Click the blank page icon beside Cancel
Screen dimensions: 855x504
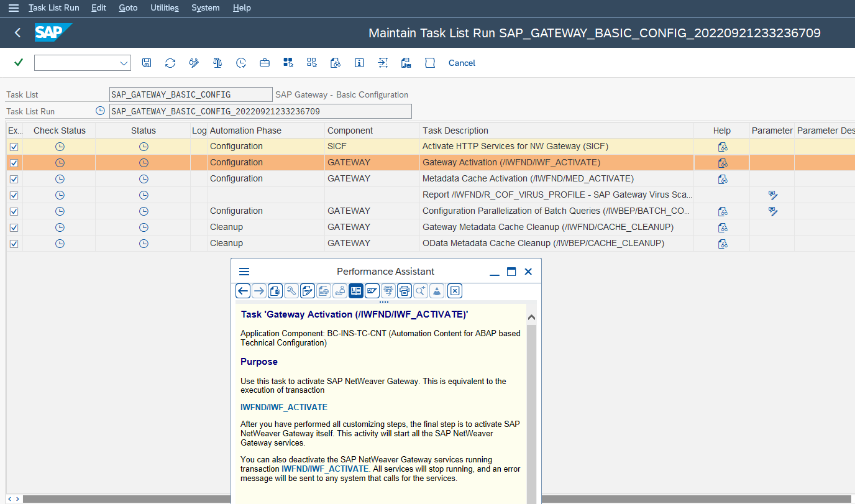pyautogui.click(x=430, y=63)
